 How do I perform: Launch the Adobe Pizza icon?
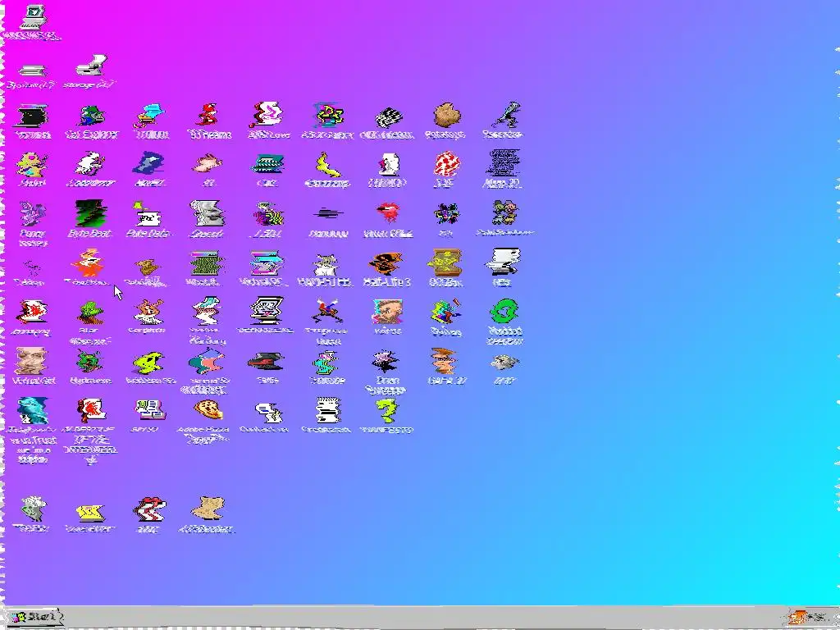(208, 410)
